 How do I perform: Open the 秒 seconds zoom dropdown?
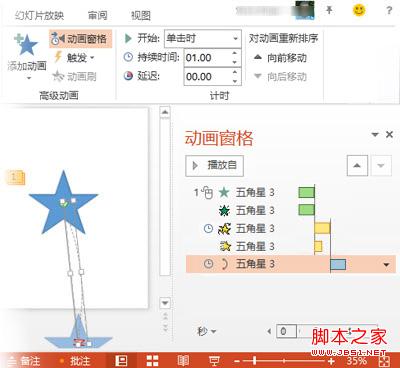207,331
